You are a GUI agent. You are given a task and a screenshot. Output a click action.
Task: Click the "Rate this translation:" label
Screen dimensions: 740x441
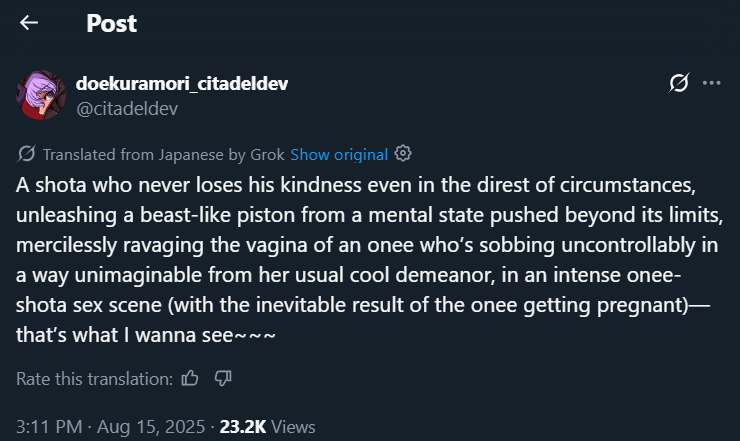point(95,378)
